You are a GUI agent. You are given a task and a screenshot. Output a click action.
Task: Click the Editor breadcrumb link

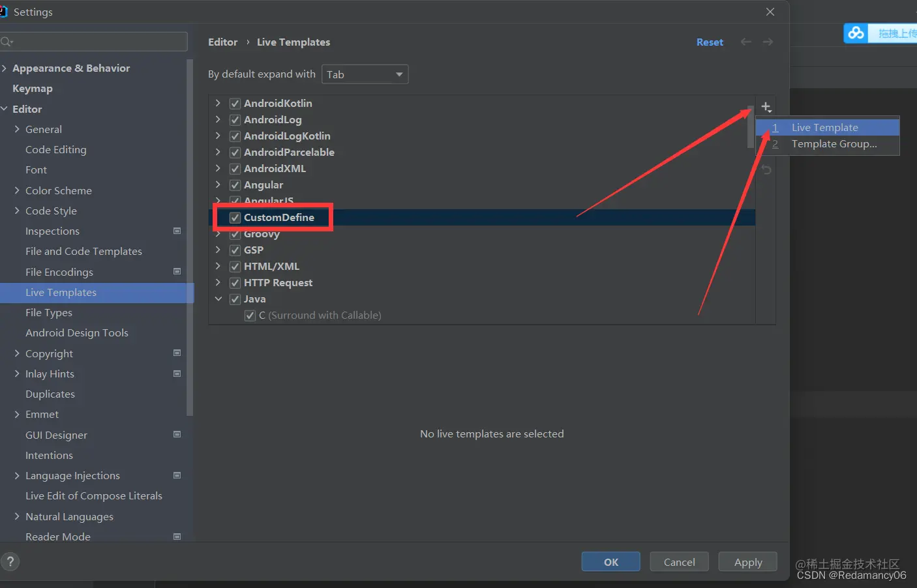coord(222,42)
